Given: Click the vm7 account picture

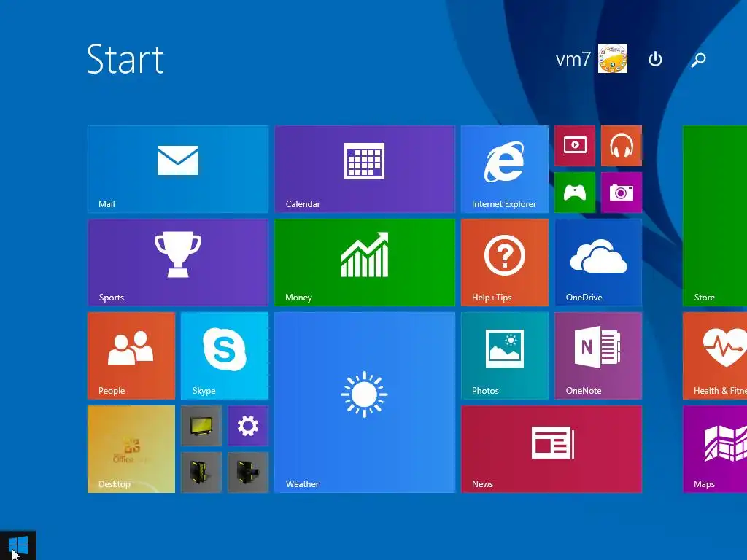Looking at the screenshot, I should click(x=613, y=58).
